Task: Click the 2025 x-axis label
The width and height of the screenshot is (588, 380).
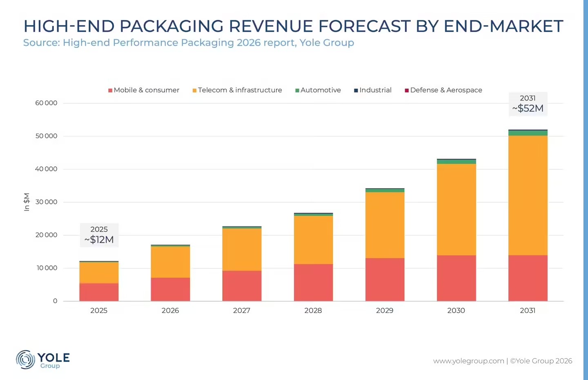Action: click(x=99, y=311)
